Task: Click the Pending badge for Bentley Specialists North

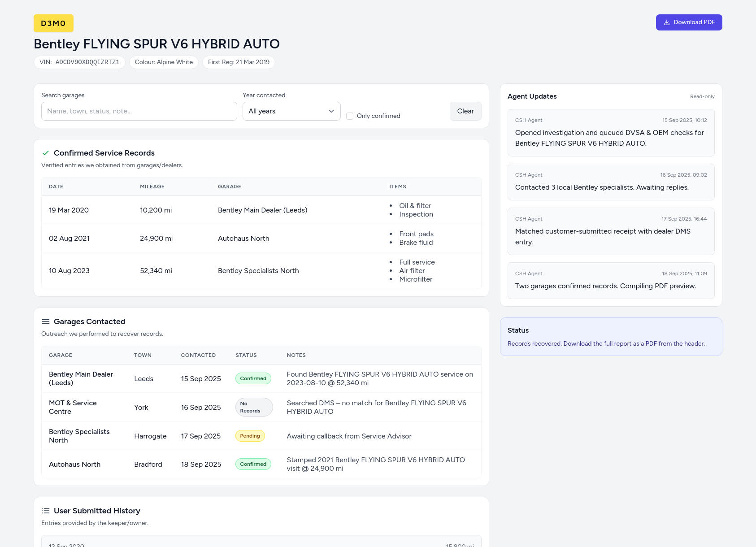Action: [x=250, y=435]
